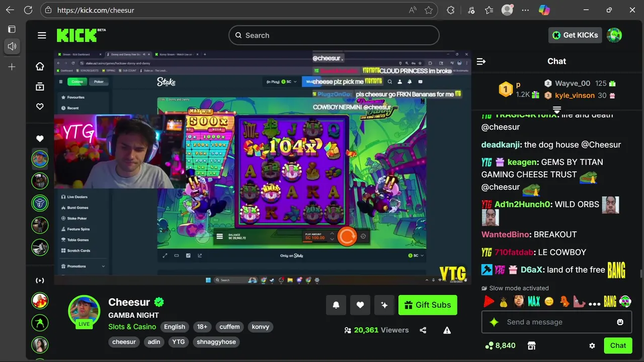Viewport: 644px width, 362px height.
Task: Select the konvy tag
Action: 261,327
